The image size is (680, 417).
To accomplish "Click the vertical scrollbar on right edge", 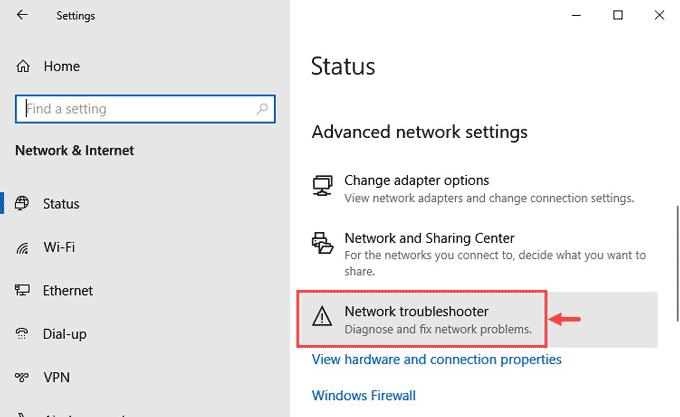I will pos(677,264).
